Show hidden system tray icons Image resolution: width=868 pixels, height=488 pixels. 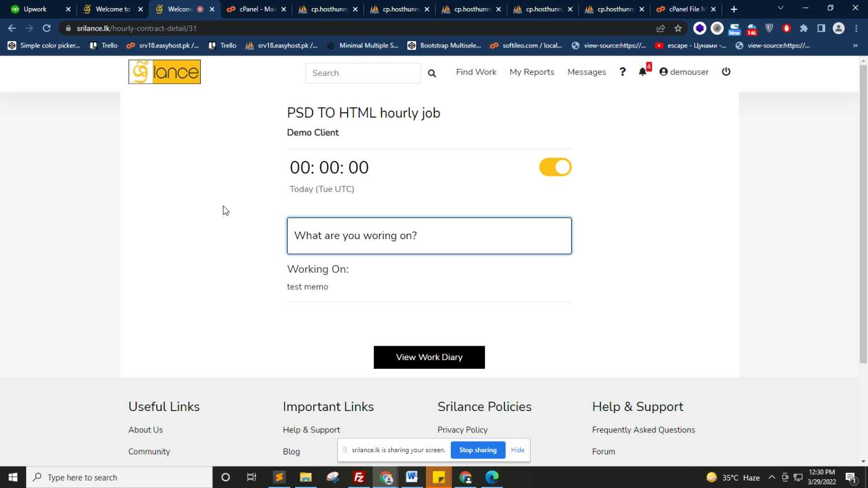(x=771, y=478)
